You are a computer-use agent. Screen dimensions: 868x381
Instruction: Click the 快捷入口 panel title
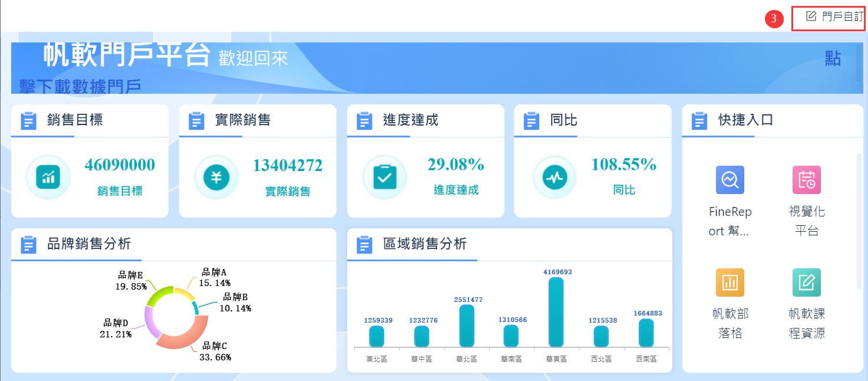click(746, 120)
